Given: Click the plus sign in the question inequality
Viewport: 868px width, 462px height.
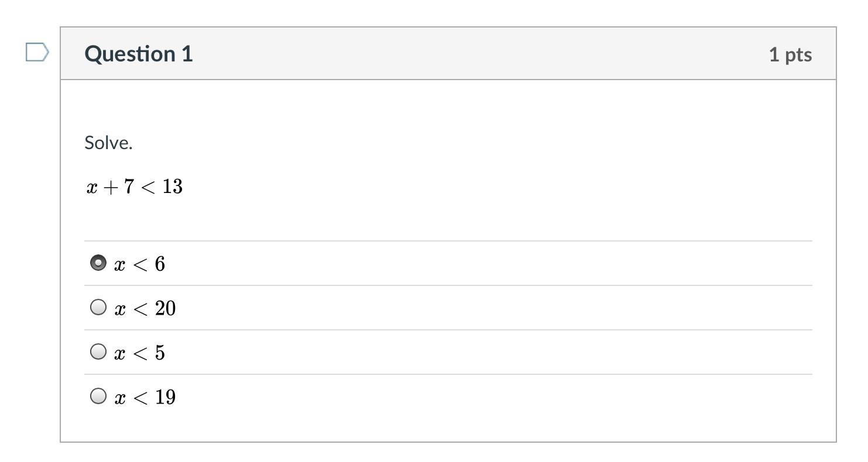Looking at the screenshot, I should coord(110,187).
